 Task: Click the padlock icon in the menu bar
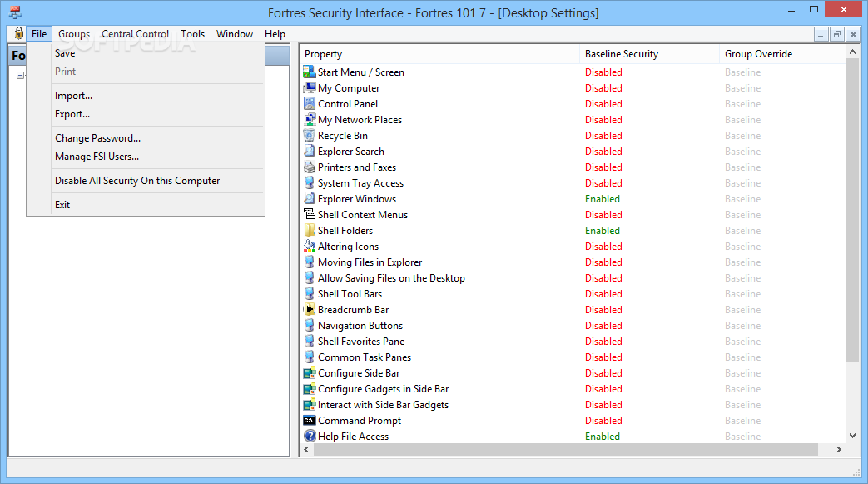click(x=19, y=33)
